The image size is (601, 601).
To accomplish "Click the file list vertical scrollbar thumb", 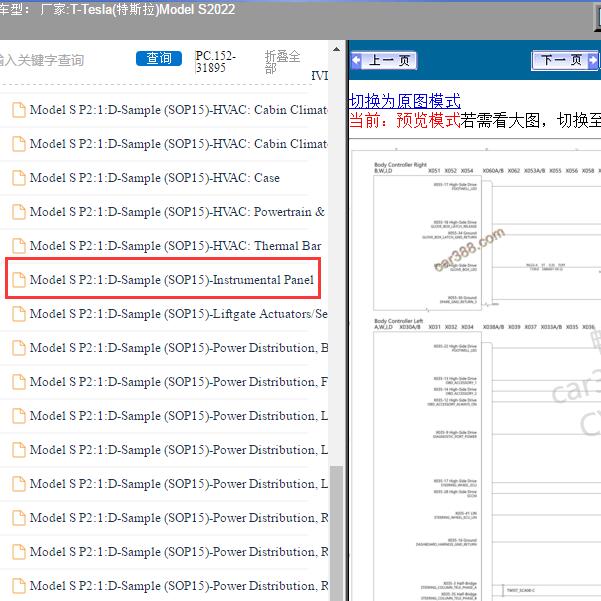I will click(336, 533).
